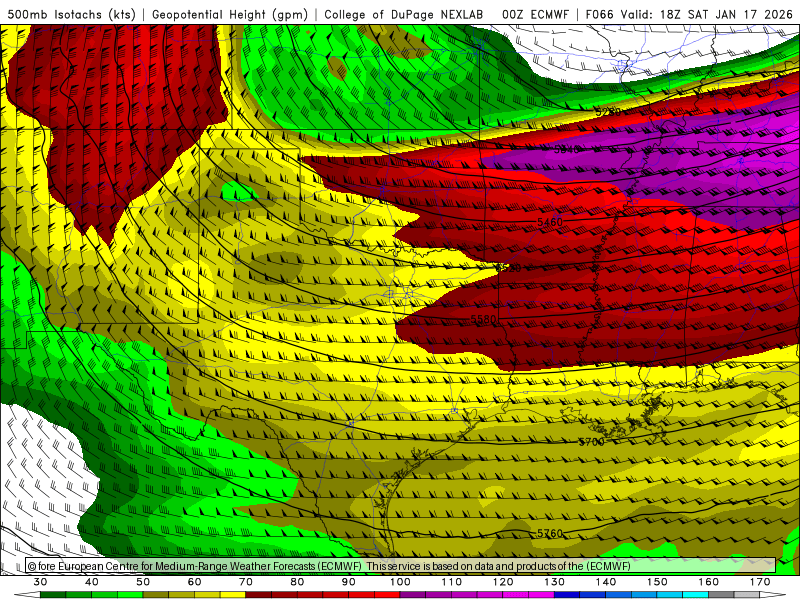Click the 5760 height contour label
The height and width of the screenshot is (600, 800).
coord(550,533)
